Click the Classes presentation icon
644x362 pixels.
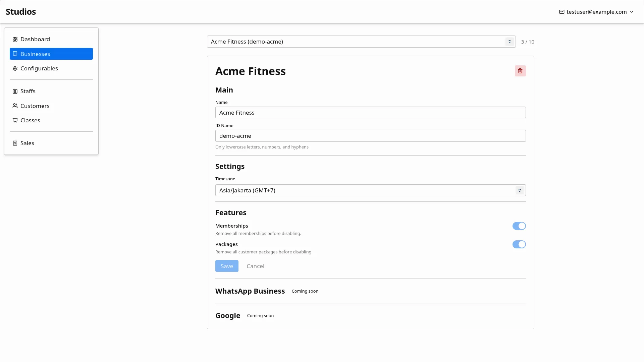(15, 120)
